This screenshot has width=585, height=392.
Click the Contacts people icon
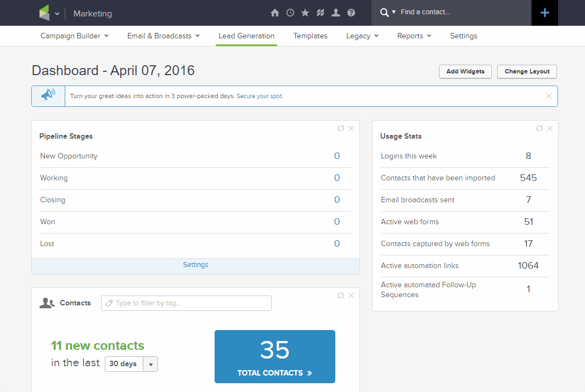(x=47, y=303)
